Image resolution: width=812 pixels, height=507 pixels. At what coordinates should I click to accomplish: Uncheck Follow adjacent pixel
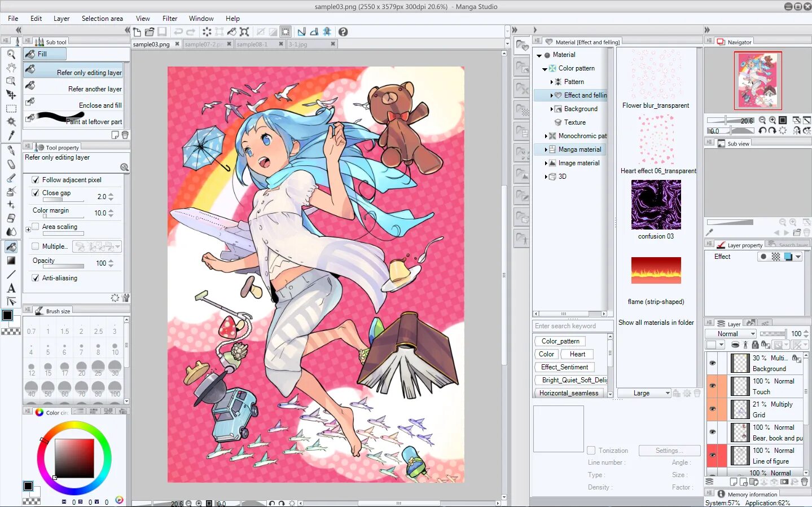pyautogui.click(x=36, y=180)
